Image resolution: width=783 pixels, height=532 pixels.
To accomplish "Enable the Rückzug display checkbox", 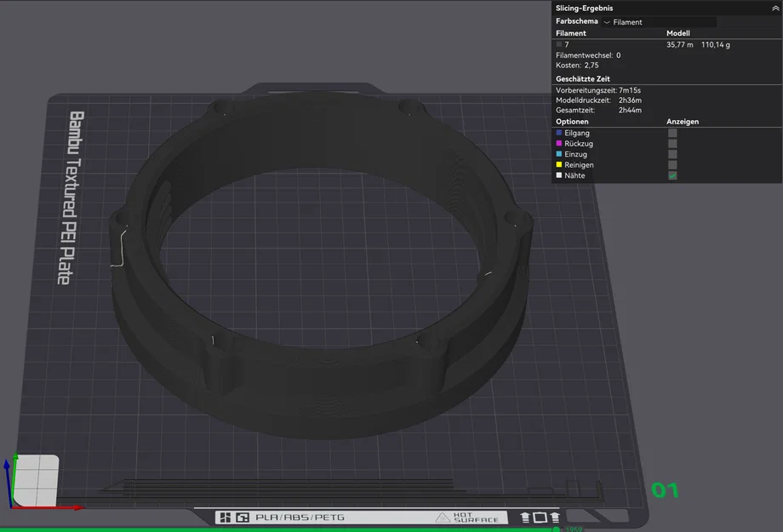I will [x=672, y=144].
